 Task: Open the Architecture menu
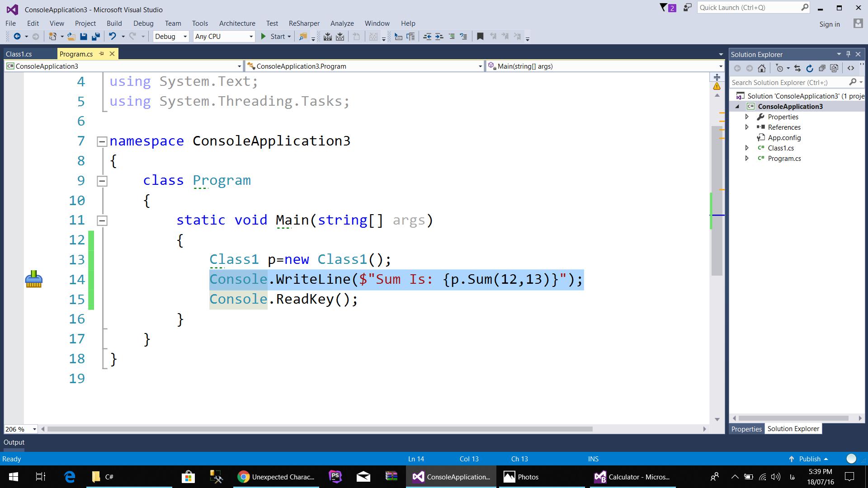click(x=237, y=23)
